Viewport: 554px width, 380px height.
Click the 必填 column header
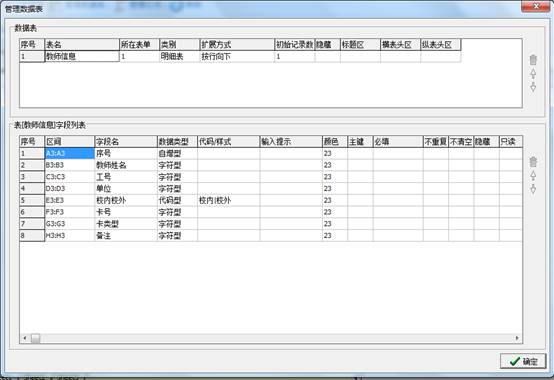tap(398, 142)
